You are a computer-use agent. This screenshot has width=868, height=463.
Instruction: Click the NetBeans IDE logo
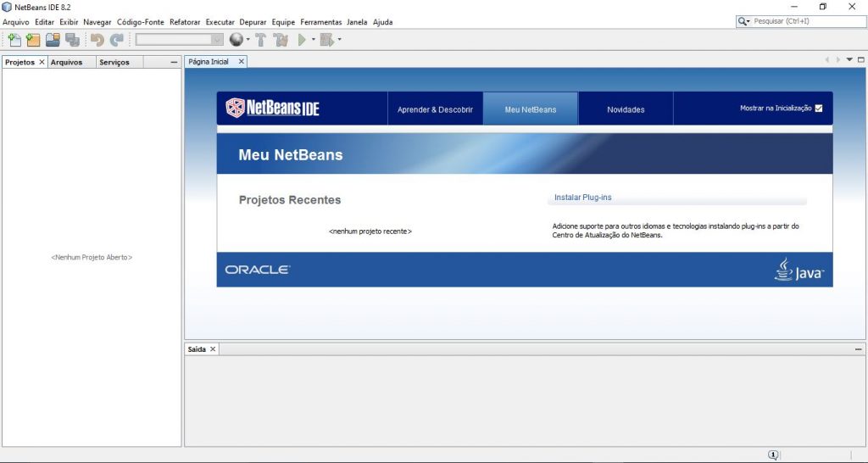[272, 108]
